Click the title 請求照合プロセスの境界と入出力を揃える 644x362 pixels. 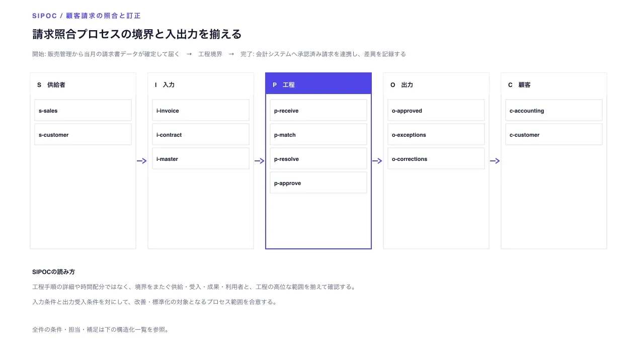(137, 34)
